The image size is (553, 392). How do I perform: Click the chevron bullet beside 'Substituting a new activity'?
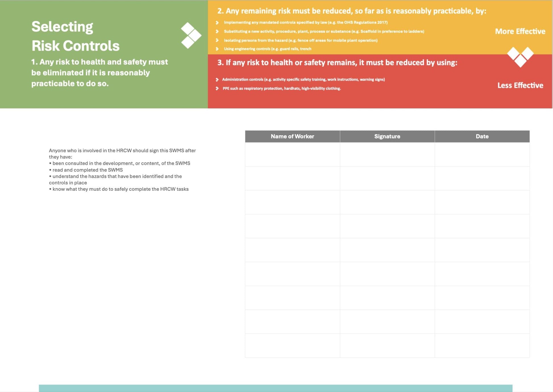pos(217,31)
